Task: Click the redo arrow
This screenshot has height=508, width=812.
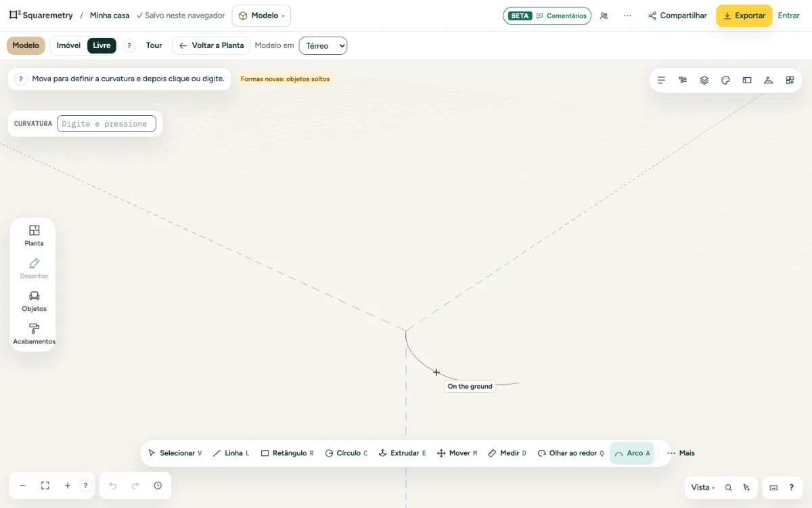Action: (x=135, y=486)
